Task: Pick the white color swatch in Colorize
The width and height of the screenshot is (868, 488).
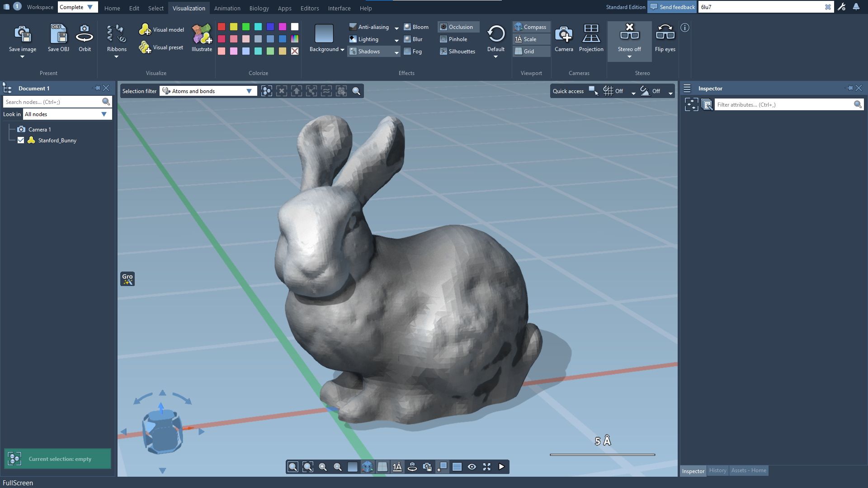Action: [295, 27]
